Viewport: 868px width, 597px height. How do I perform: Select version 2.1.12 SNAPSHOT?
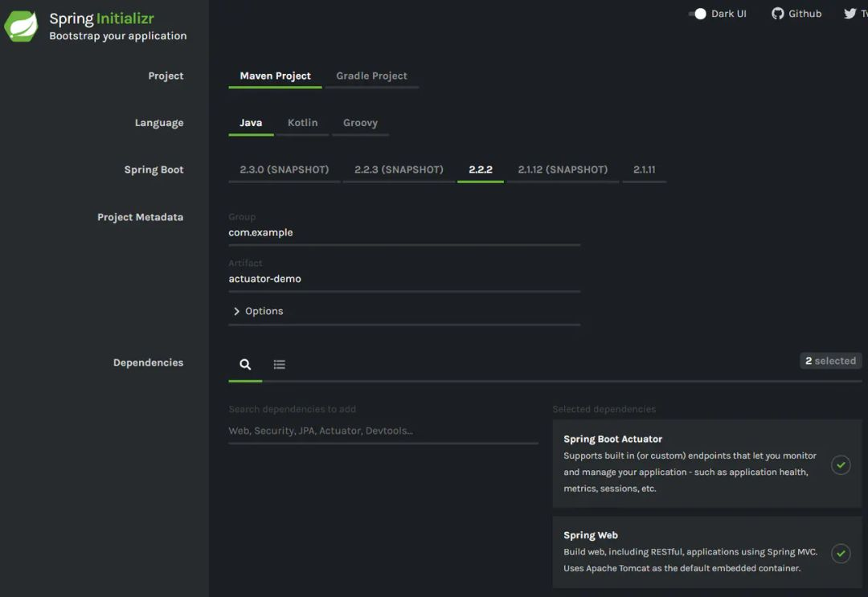563,169
